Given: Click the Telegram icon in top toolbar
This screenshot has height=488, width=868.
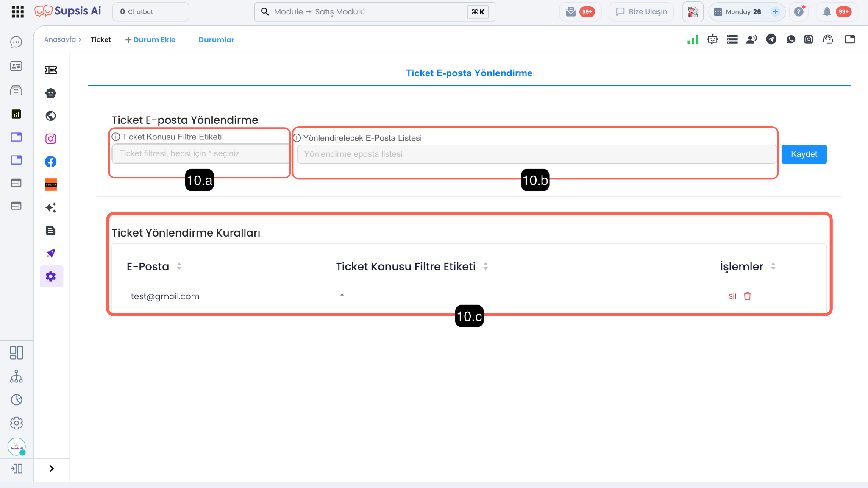Looking at the screenshot, I should coord(771,39).
